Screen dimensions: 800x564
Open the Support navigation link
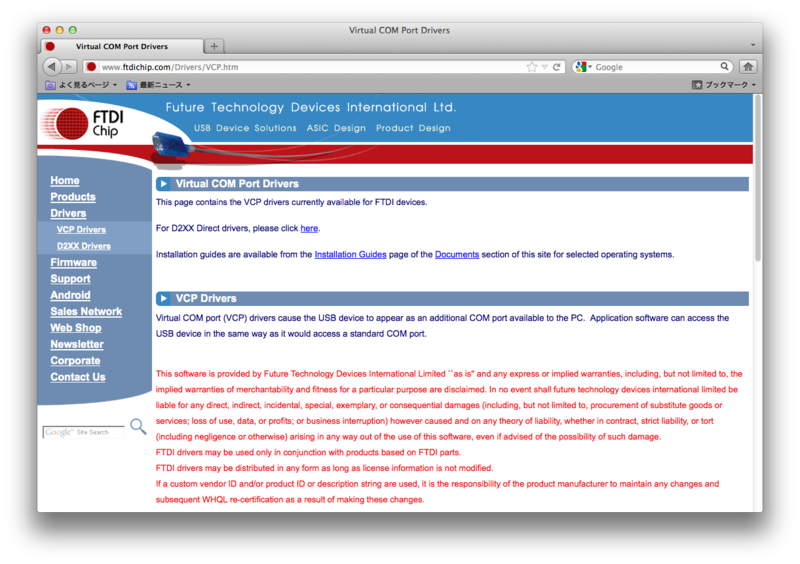[x=70, y=279]
